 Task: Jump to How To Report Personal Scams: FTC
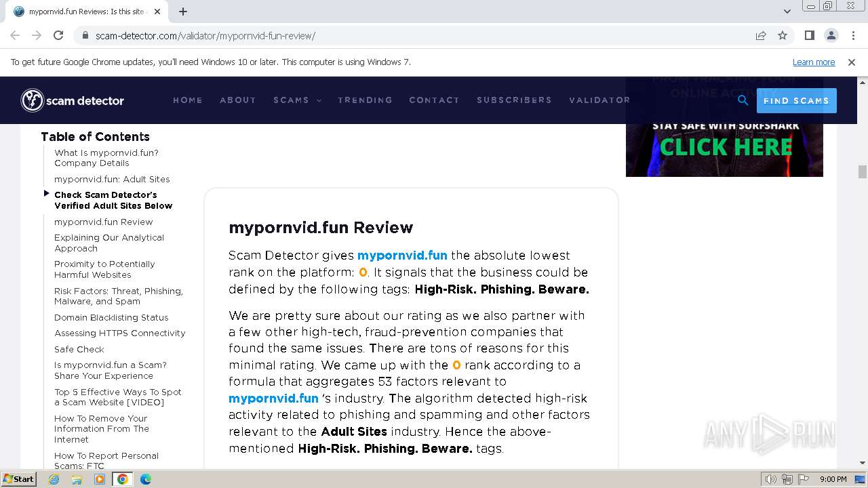(x=106, y=461)
